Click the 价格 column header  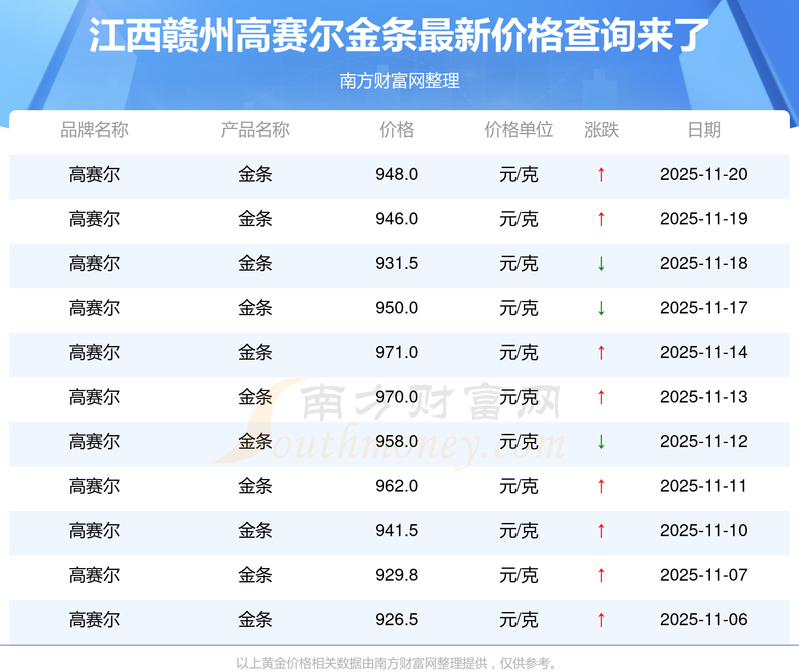pos(397,130)
